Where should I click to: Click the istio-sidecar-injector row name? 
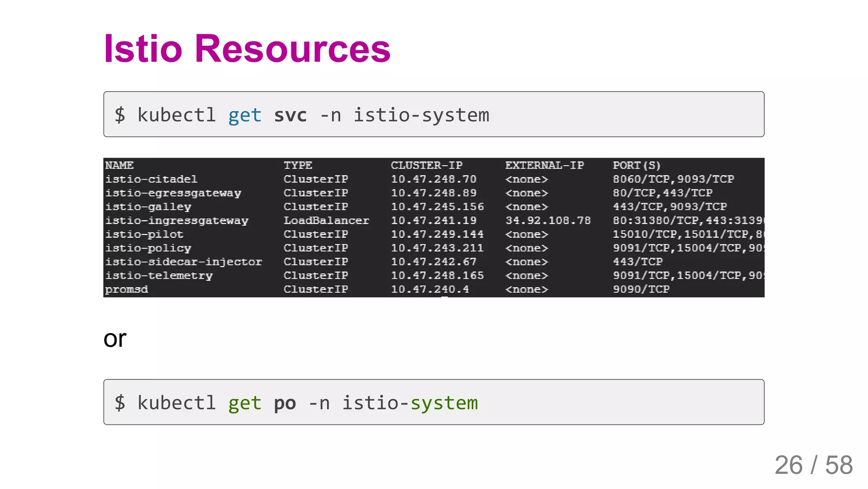(x=184, y=262)
